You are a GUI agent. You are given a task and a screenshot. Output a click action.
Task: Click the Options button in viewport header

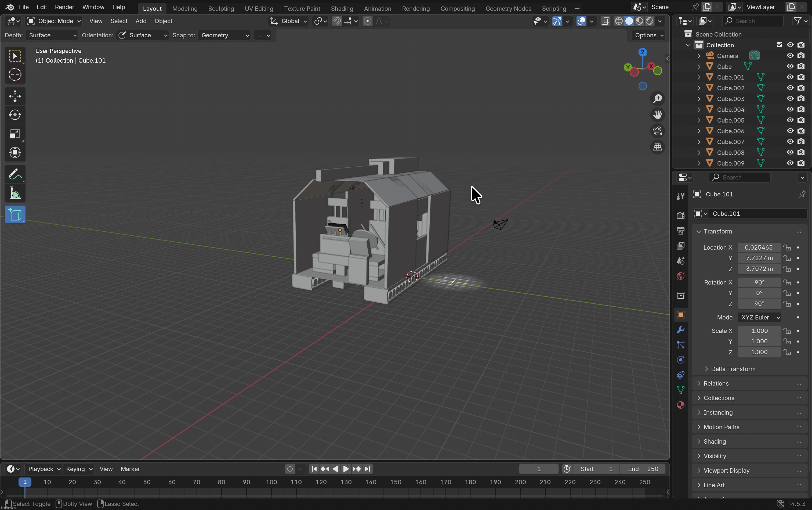point(648,35)
